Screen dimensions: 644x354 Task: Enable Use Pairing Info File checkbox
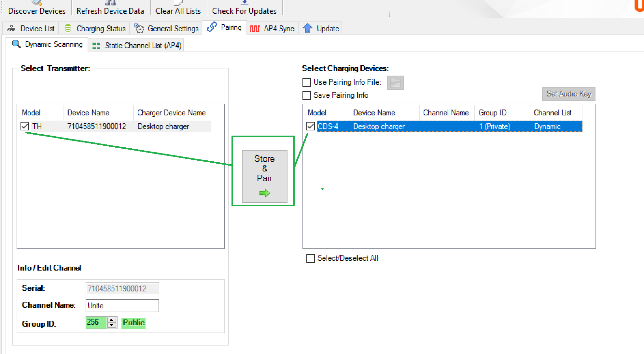pos(307,82)
